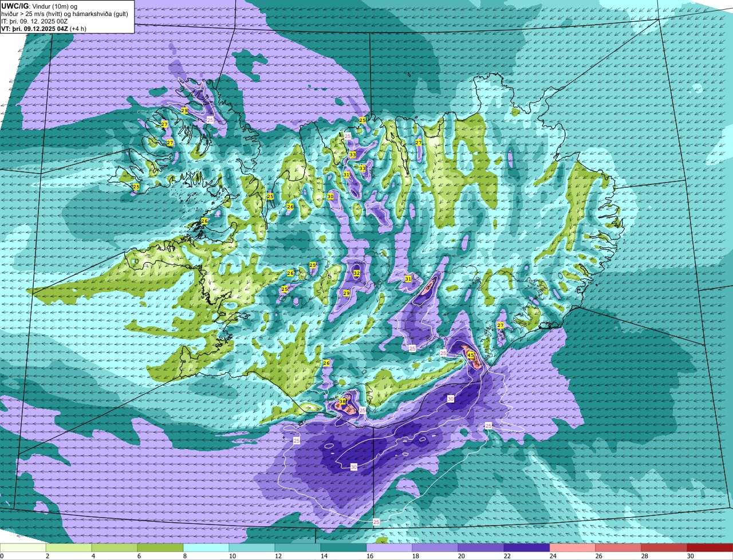733x560 pixels.
Task: Click the 'UWC/IG: Vindur (10m) og' title line
Action: 39,6
